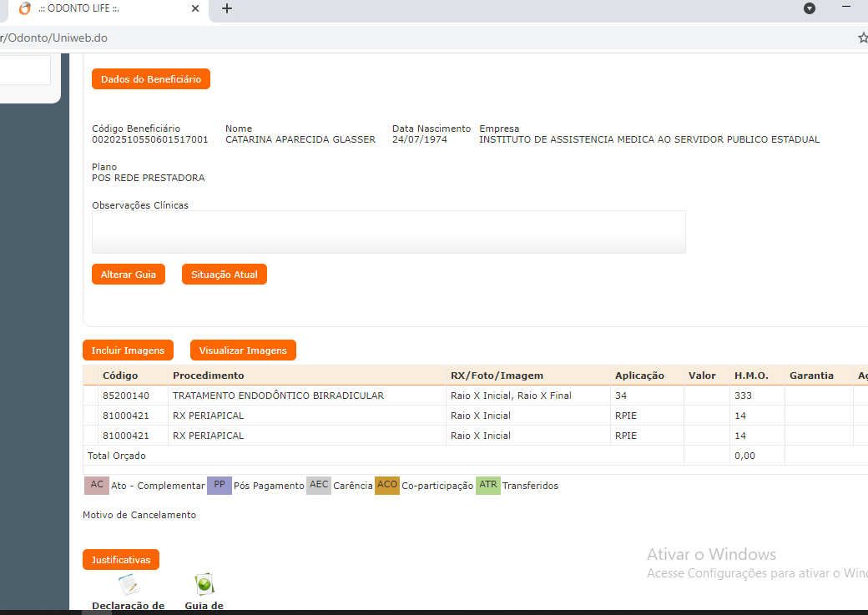The height and width of the screenshot is (615, 868).
Task: Select the ODONTO LIFE browser tab
Action: coord(100,8)
